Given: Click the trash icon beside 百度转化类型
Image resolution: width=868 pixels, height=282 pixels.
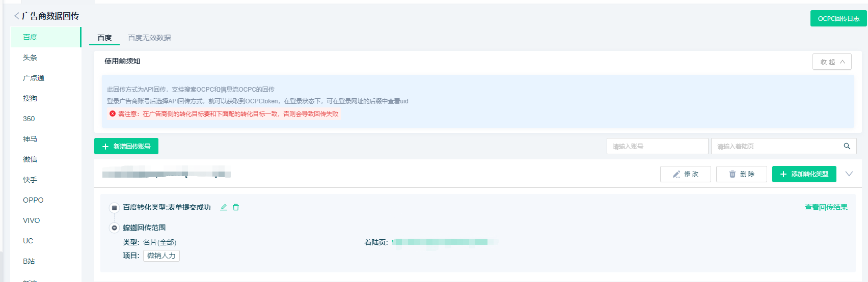Looking at the screenshot, I should tap(236, 207).
